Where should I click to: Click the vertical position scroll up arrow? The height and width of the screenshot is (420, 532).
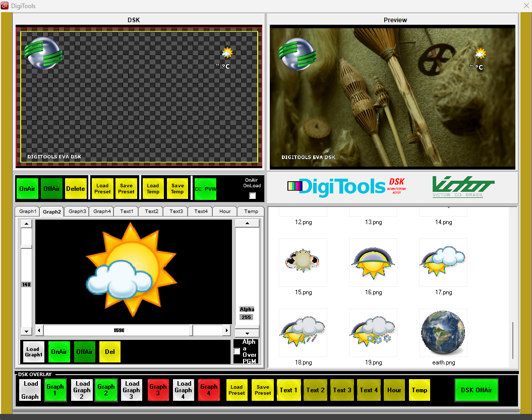(x=26, y=224)
